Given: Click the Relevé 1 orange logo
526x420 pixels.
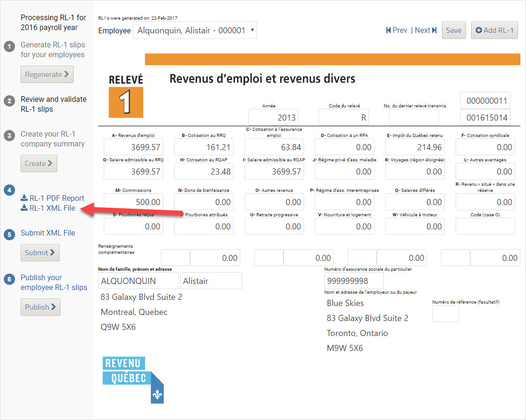Looking at the screenshot, I should (x=126, y=102).
